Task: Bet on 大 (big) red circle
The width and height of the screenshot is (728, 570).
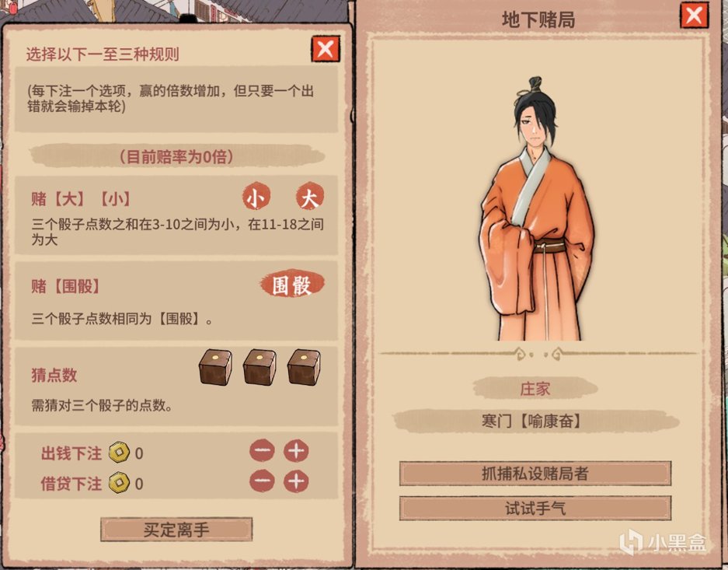Action: click(x=310, y=197)
